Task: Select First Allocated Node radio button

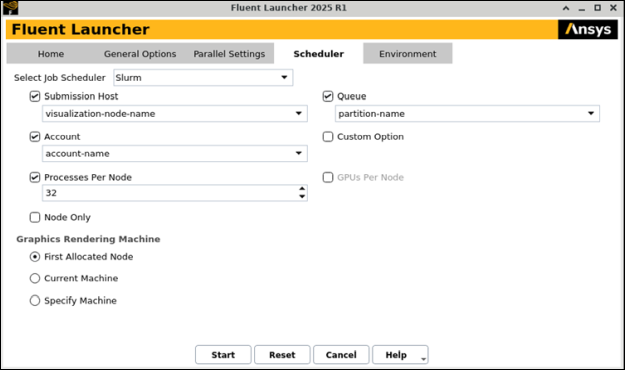Action: point(35,257)
